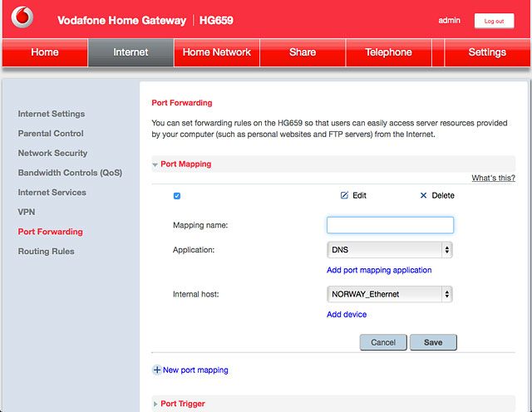This screenshot has width=532, height=412.
Task: Toggle the port mapping enable checkbox
Action: [x=177, y=196]
